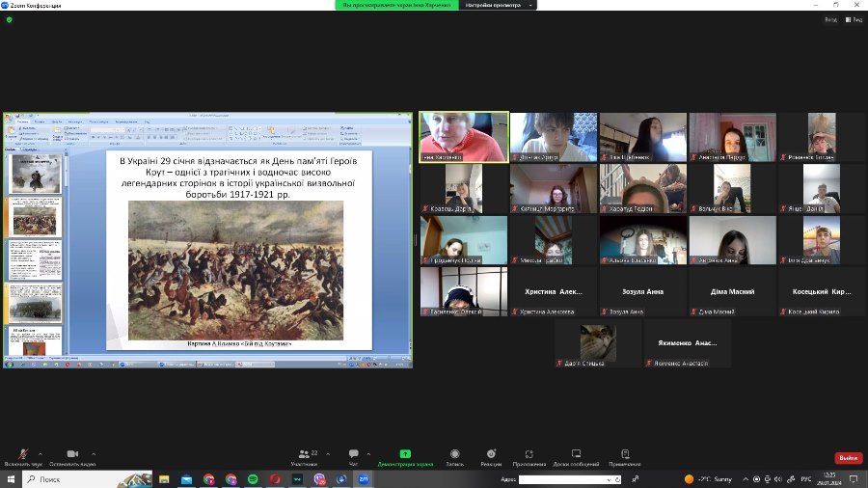The width and height of the screenshot is (868, 488).
Task: Expand video options arrow beside camera
Action: (94, 454)
